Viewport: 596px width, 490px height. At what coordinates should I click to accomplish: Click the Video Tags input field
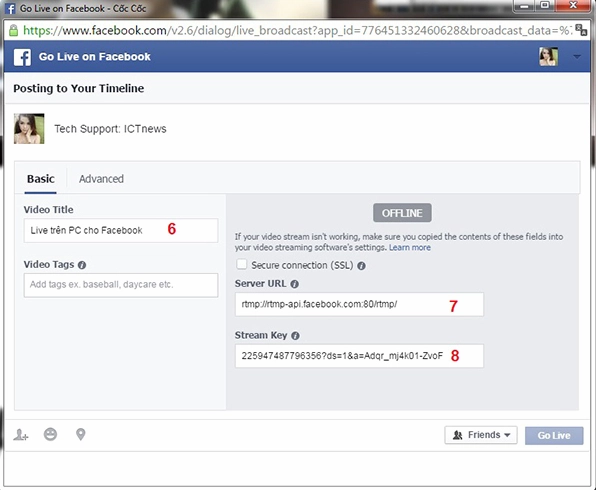click(121, 285)
